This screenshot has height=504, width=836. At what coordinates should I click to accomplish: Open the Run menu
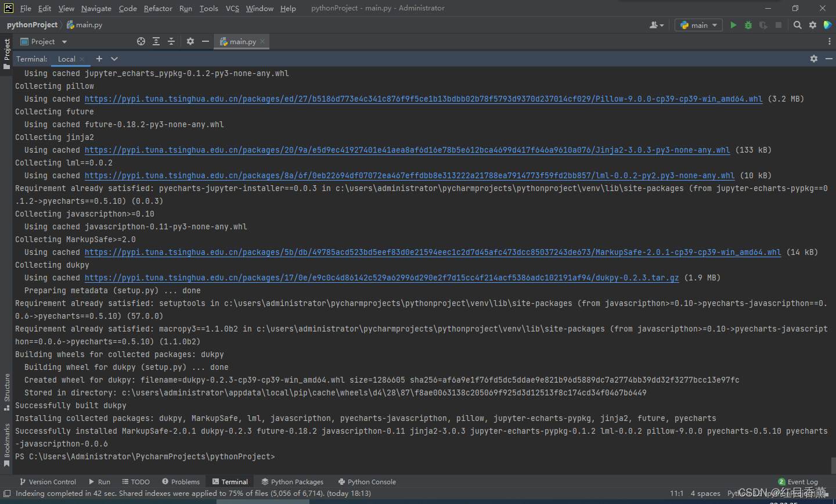(x=185, y=8)
